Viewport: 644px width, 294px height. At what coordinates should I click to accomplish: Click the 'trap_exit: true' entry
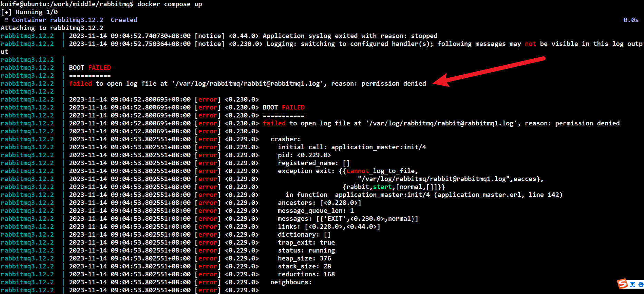click(306, 243)
